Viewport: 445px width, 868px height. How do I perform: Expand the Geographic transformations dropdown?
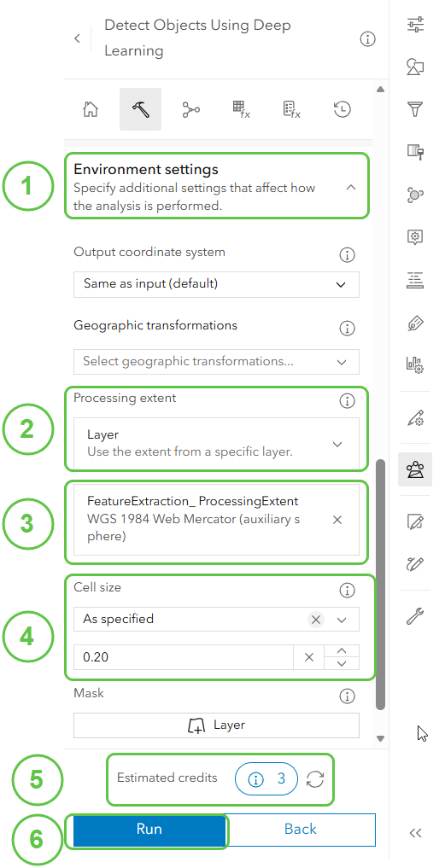216,362
